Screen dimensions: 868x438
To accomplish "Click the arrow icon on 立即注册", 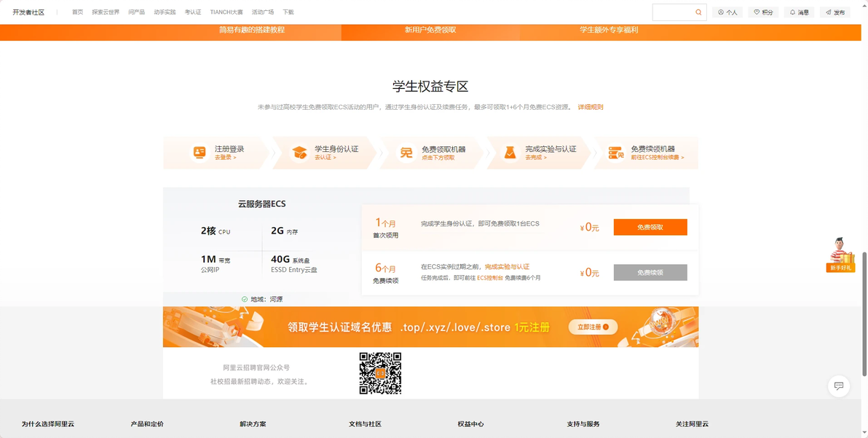I will pyautogui.click(x=606, y=327).
